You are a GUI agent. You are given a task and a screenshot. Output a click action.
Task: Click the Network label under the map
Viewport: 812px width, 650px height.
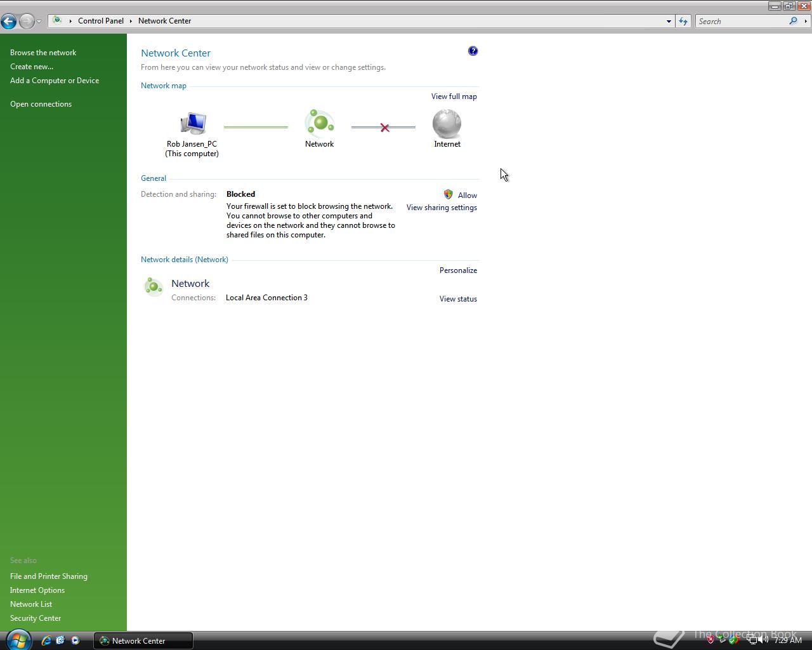pos(319,144)
